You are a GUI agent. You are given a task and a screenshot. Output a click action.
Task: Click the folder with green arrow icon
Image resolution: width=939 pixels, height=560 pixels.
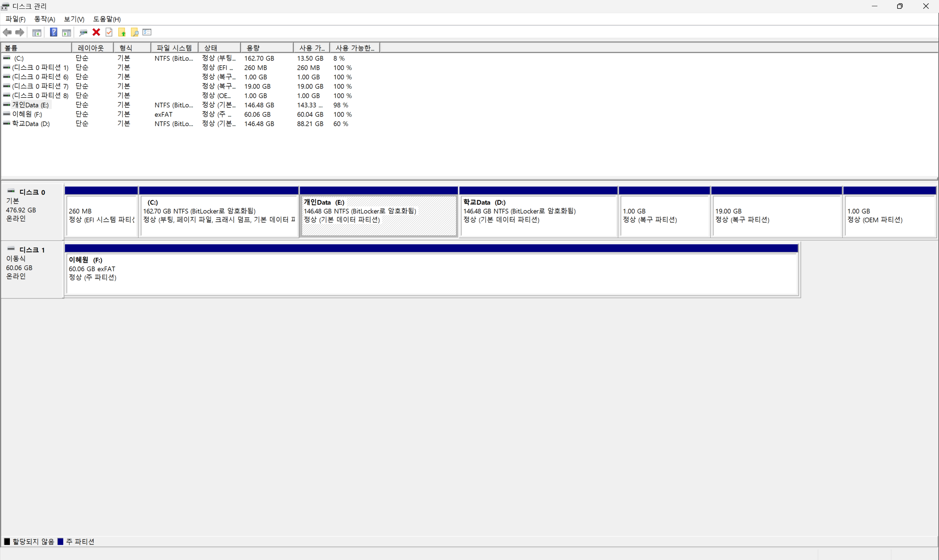pyautogui.click(x=121, y=33)
